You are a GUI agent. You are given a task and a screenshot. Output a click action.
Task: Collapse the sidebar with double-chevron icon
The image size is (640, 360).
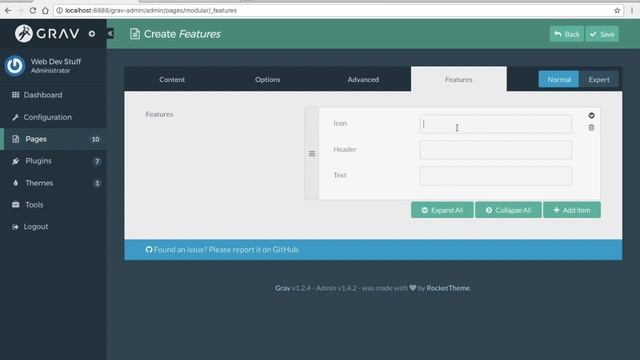pos(110,33)
